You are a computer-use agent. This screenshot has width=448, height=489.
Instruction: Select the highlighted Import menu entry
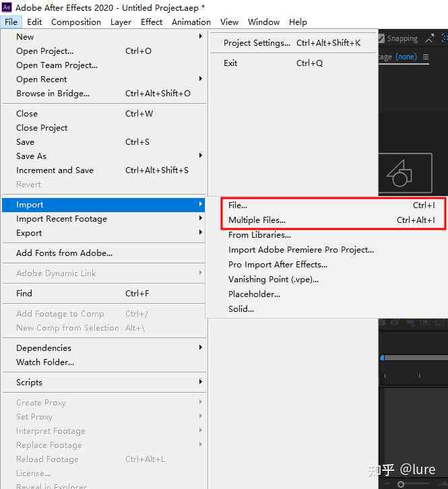104,205
